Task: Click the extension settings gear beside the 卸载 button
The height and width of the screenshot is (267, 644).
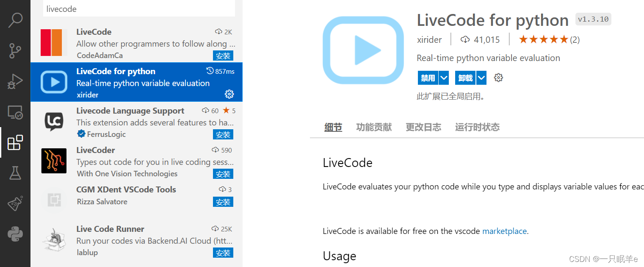Action: (498, 78)
